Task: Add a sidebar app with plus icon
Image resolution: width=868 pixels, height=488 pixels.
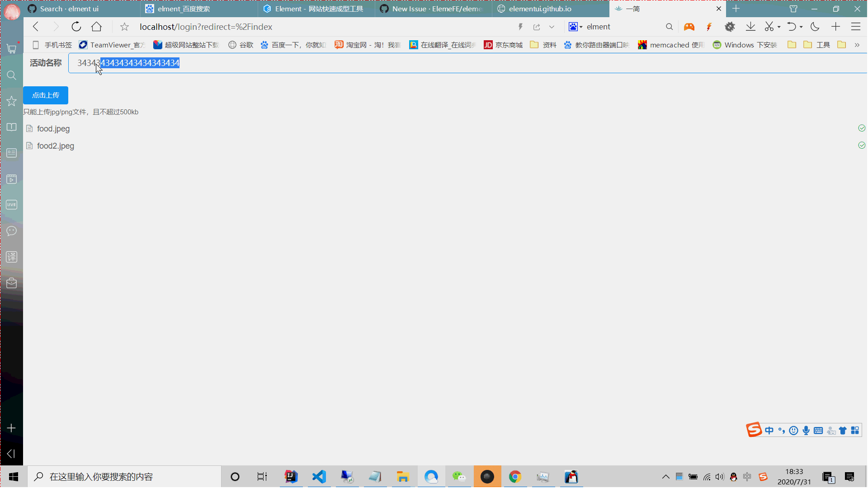Action: pyautogui.click(x=11, y=428)
